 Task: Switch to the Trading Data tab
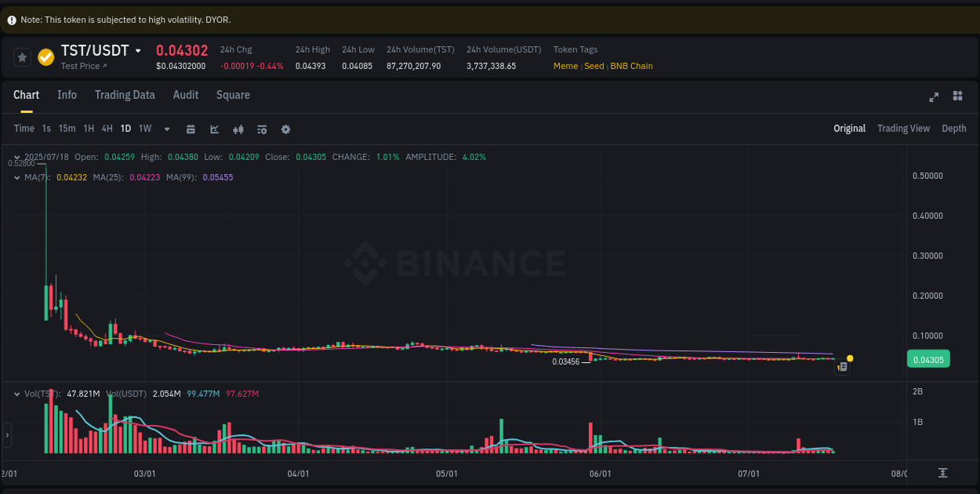(x=125, y=95)
